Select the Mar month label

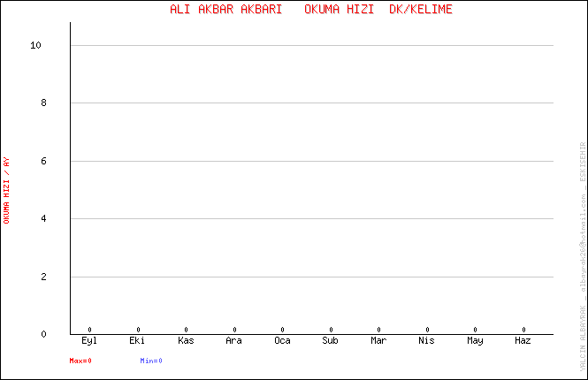(x=378, y=341)
